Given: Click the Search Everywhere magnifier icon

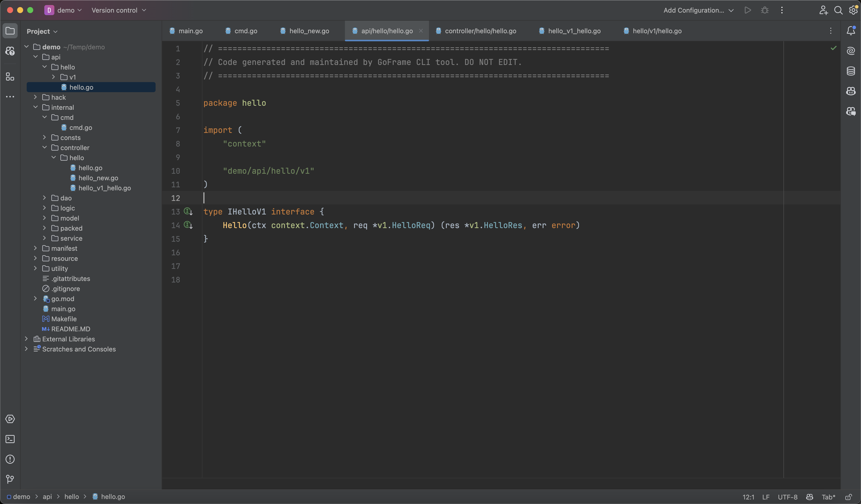Looking at the screenshot, I should pos(838,10).
